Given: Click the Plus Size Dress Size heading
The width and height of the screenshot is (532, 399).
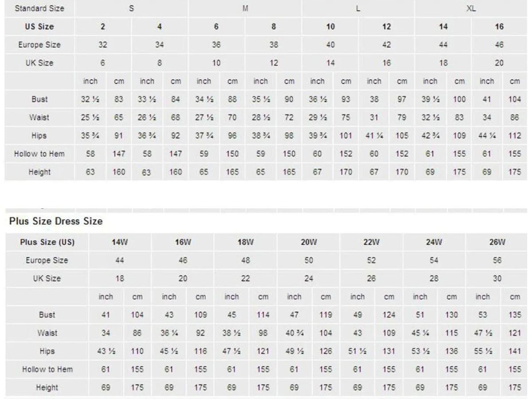Looking at the screenshot, I should coord(56,221).
